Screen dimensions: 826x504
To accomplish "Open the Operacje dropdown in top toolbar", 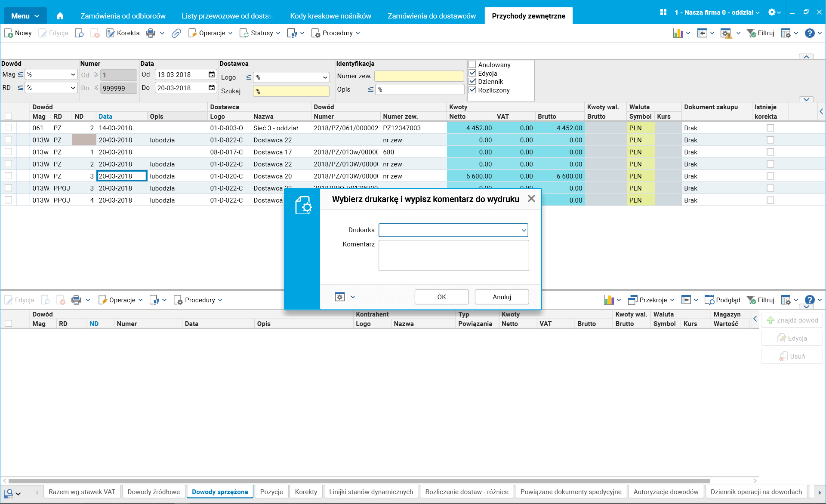I will [211, 33].
